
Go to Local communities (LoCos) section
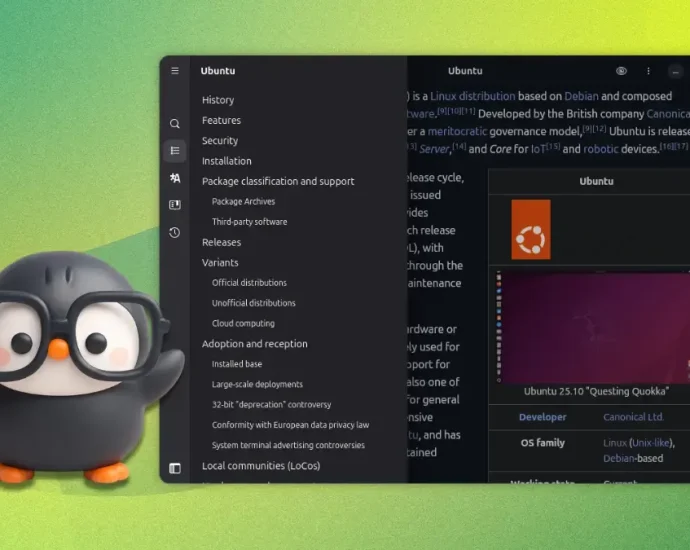point(261,466)
